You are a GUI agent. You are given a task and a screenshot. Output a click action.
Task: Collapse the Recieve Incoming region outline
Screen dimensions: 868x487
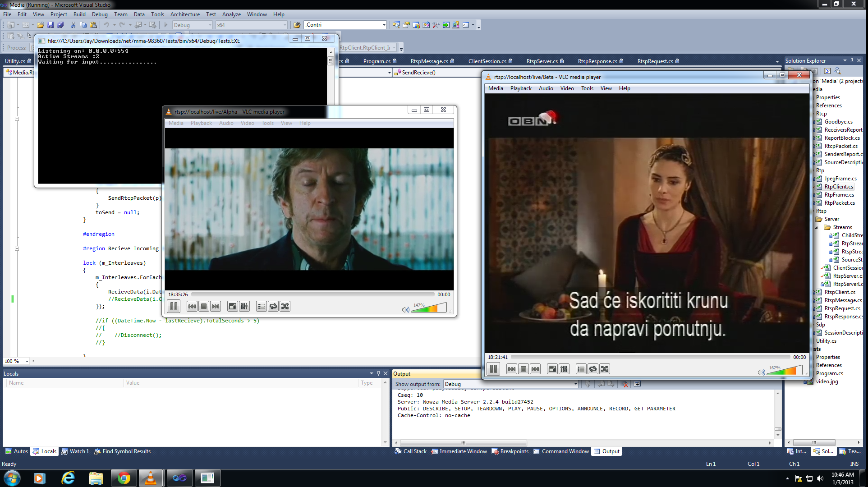pyautogui.click(x=17, y=248)
